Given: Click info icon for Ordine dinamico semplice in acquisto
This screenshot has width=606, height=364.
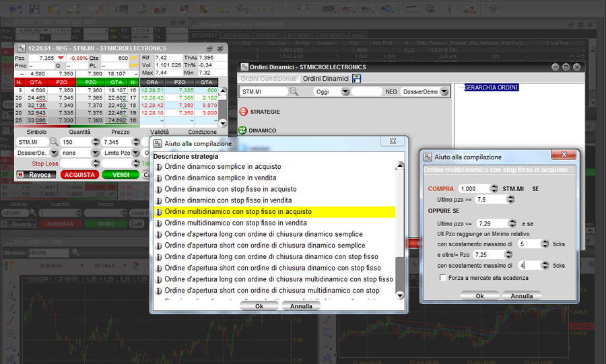Looking at the screenshot, I should [x=158, y=167].
